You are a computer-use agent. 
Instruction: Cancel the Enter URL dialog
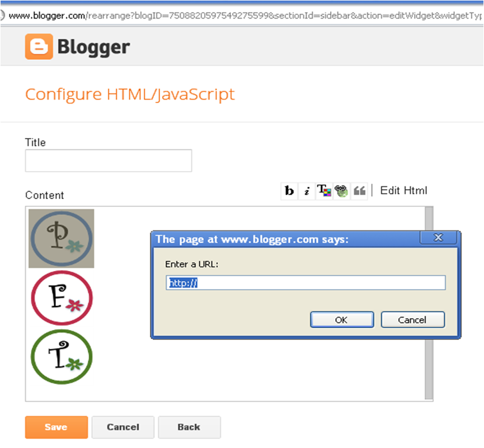(x=412, y=319)
